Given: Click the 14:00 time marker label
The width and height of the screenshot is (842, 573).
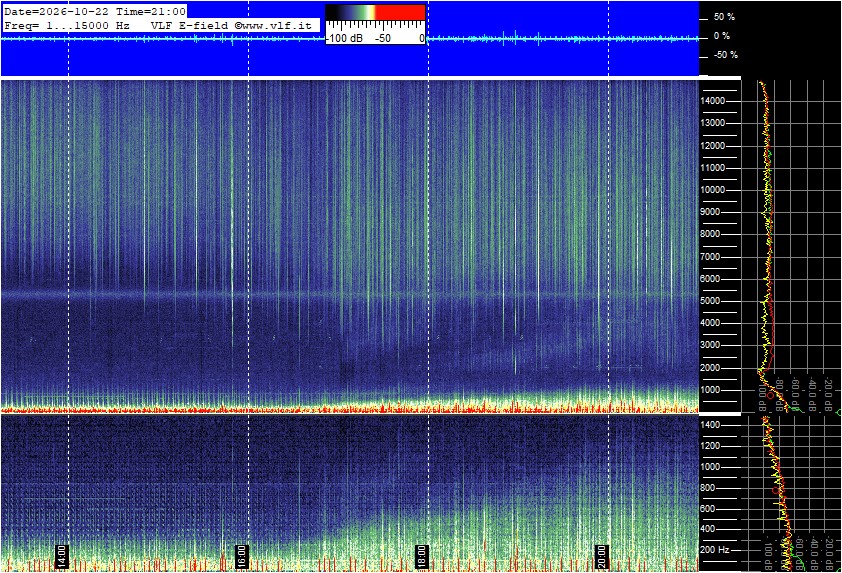Looking at the screenshot, I should tap(61, 557).
